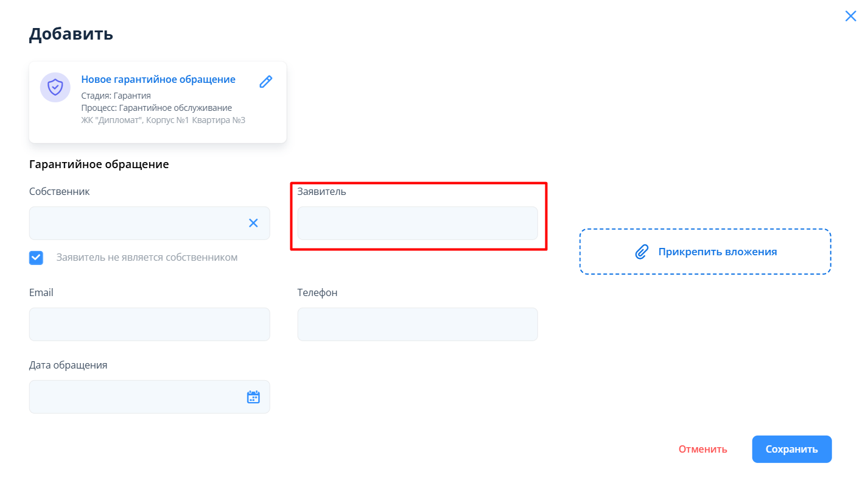Open the Собственник selection field
This screenshot has width=868, height=477.
click(x=137, y=223)
